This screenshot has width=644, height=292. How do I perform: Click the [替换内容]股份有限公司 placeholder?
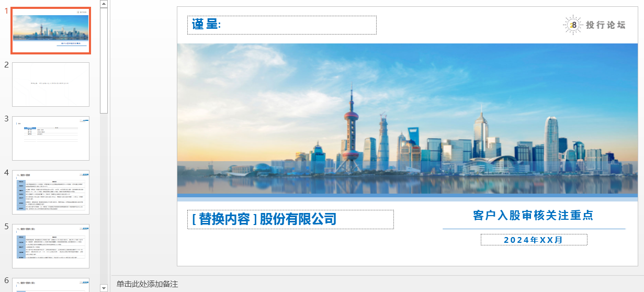coord(290,219)
